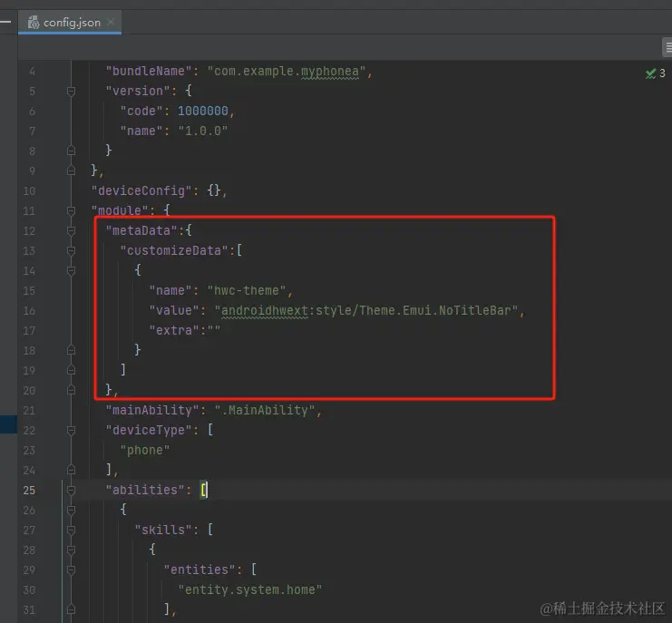Collapse the "abilities" array on line 25
Viewport: 672px width, 623px height.
tap(71, 491)
